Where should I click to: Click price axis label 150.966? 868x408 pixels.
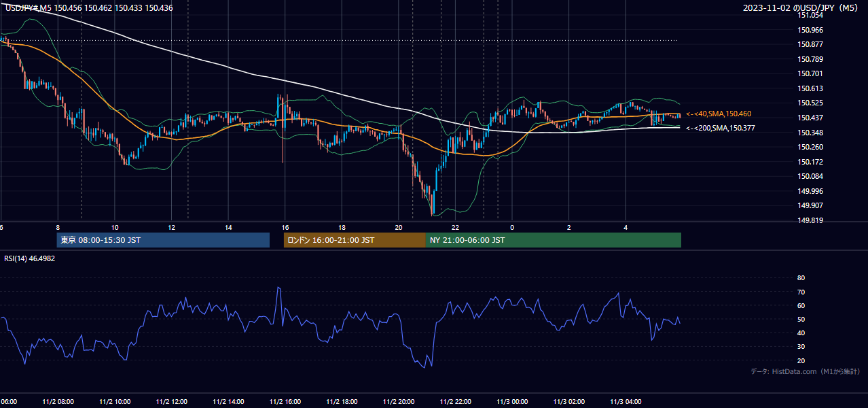click(x=810, y=30)
